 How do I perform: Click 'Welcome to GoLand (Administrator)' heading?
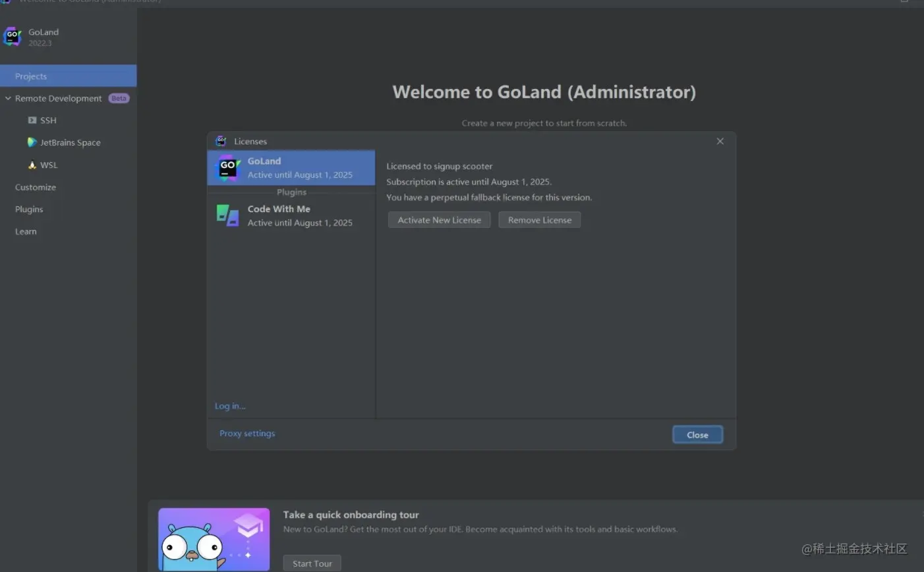(544, 92)
